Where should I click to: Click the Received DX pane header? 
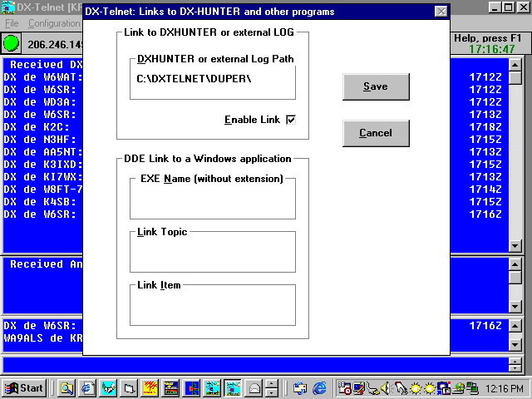(47, 65)
